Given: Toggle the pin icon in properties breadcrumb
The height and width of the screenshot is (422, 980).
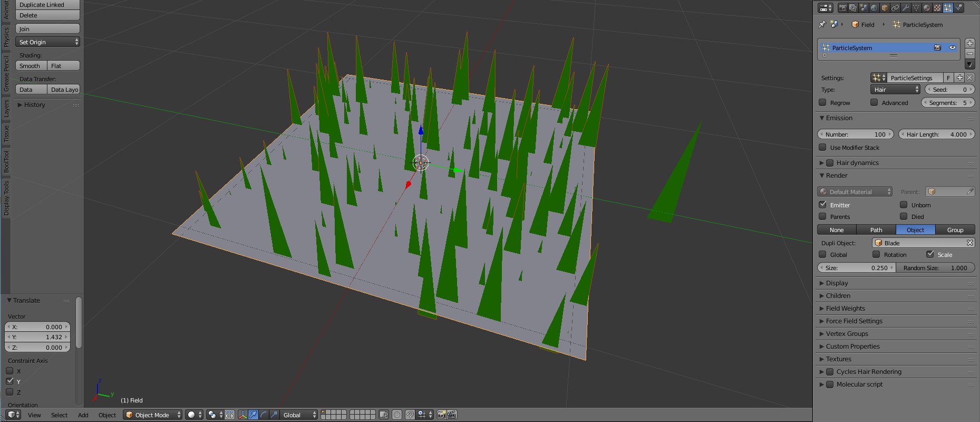Looking at the screenshot, I should pyautogui.click(x=822, y=24).
